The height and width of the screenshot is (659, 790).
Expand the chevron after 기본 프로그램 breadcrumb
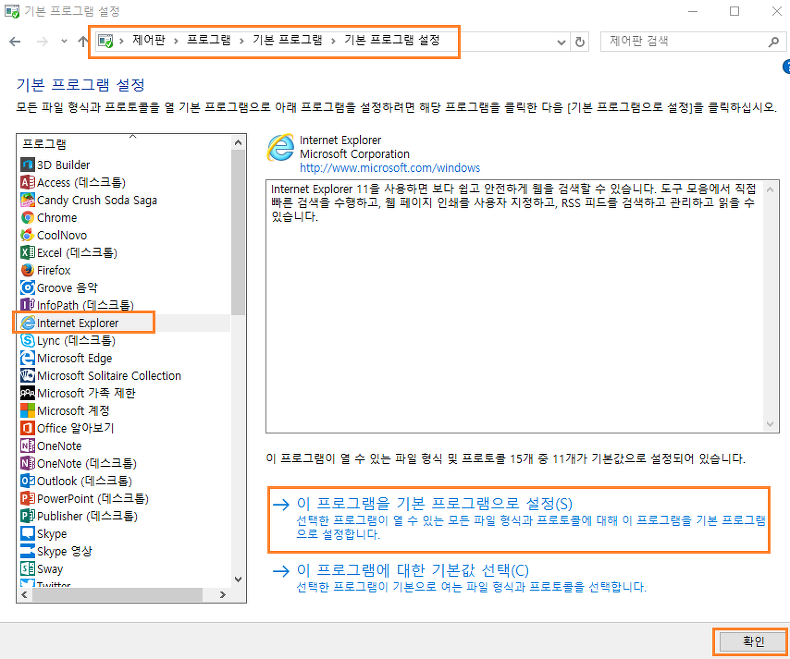point(333,41)
